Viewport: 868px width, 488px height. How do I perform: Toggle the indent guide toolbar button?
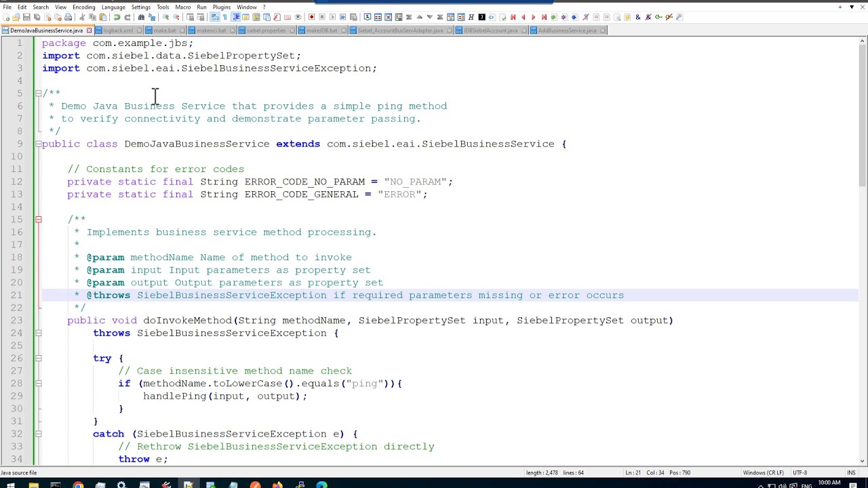point(236,17)
